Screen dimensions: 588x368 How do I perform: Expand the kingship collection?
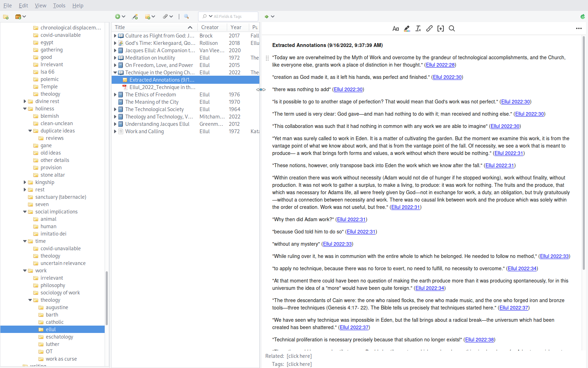click(25, 182)
